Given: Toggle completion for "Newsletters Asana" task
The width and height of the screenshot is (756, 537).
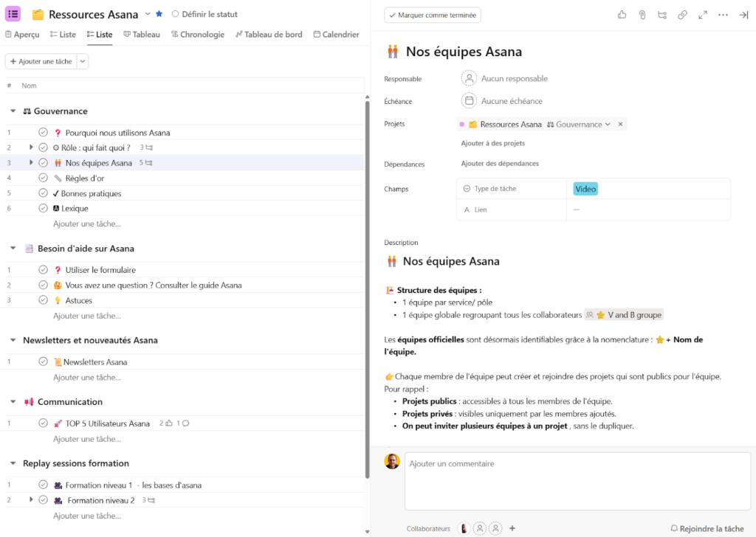Looking at the screenshot, I should (43, 361).
